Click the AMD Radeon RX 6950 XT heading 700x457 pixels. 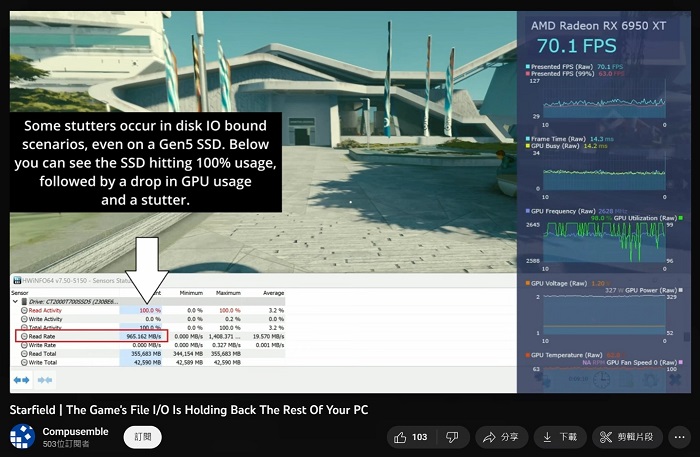[x=598, y=26]
